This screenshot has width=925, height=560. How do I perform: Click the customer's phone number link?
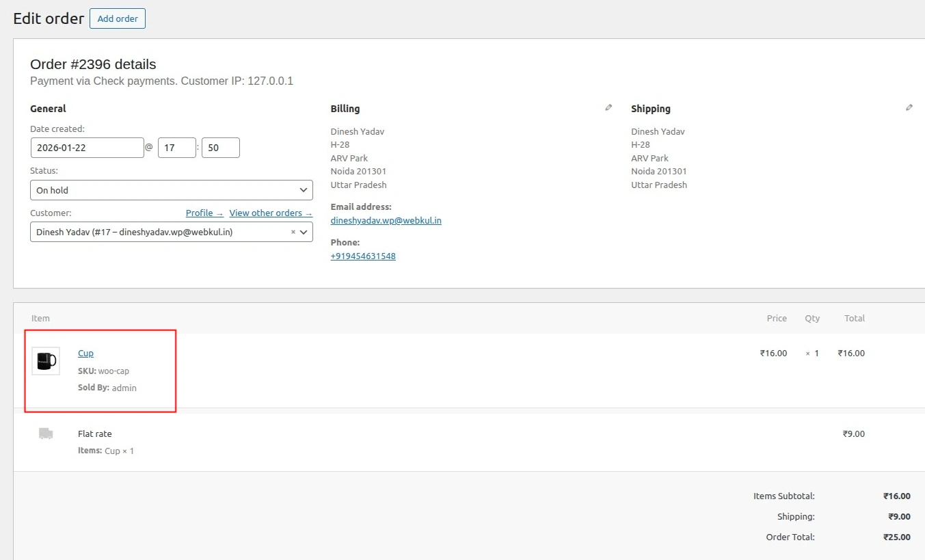click(x=363, y=256)
